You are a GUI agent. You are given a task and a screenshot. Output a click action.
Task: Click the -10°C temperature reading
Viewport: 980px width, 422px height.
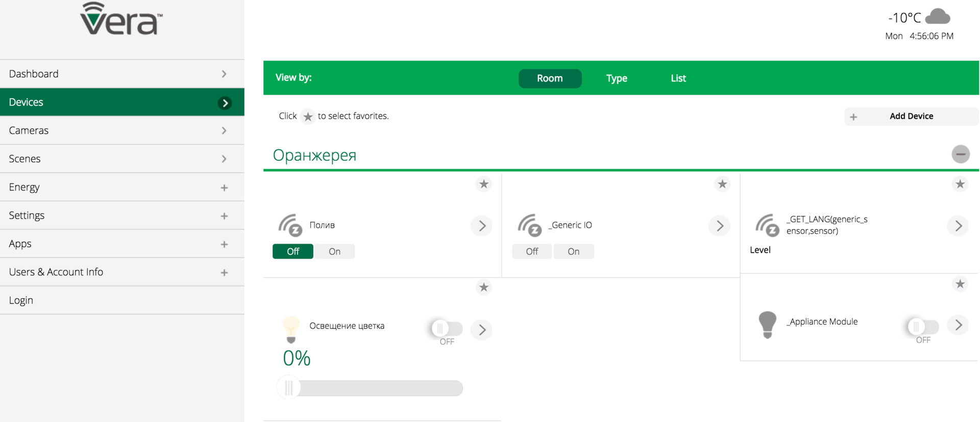pyautogui.click(x=904, y=18)
